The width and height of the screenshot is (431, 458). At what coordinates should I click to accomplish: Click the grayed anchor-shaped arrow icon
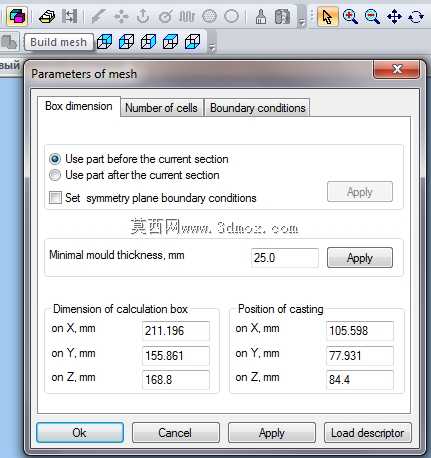143,16
